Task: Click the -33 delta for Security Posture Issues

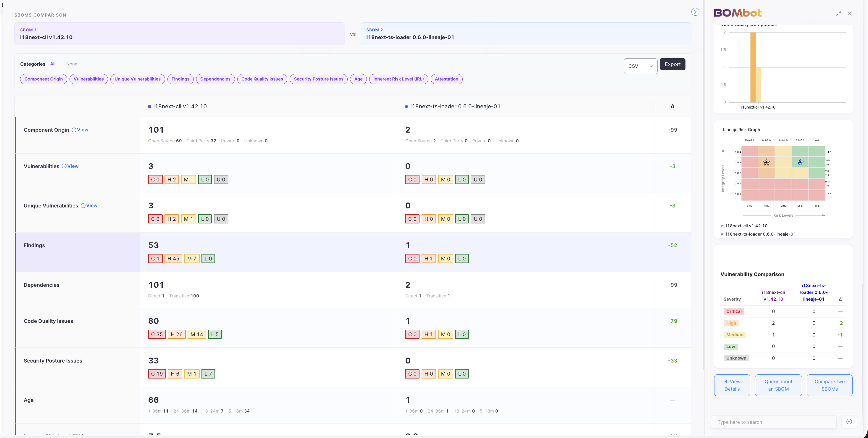Action: (x=672, y=360)
